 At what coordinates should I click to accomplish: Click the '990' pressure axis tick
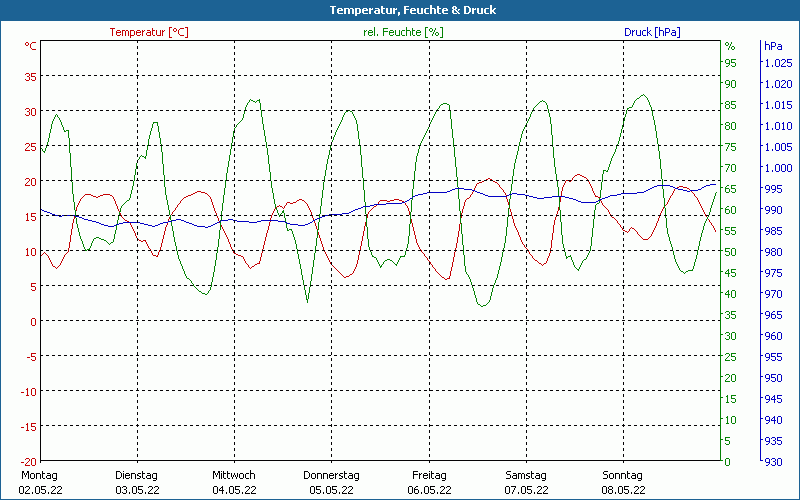[x=773, y=210]
